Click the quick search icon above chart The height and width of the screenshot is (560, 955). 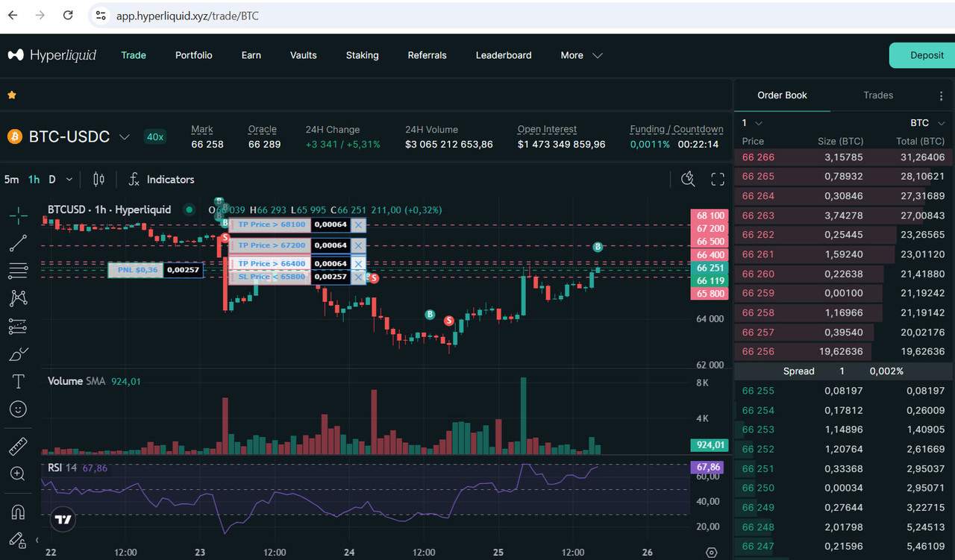pyautogui.click(x=688, y=179)
